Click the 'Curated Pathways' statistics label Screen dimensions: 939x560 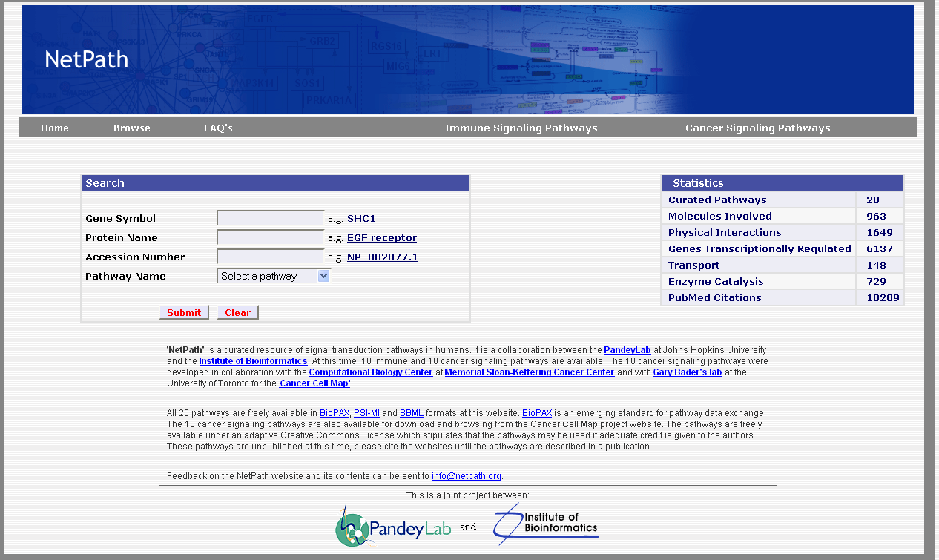717,200
